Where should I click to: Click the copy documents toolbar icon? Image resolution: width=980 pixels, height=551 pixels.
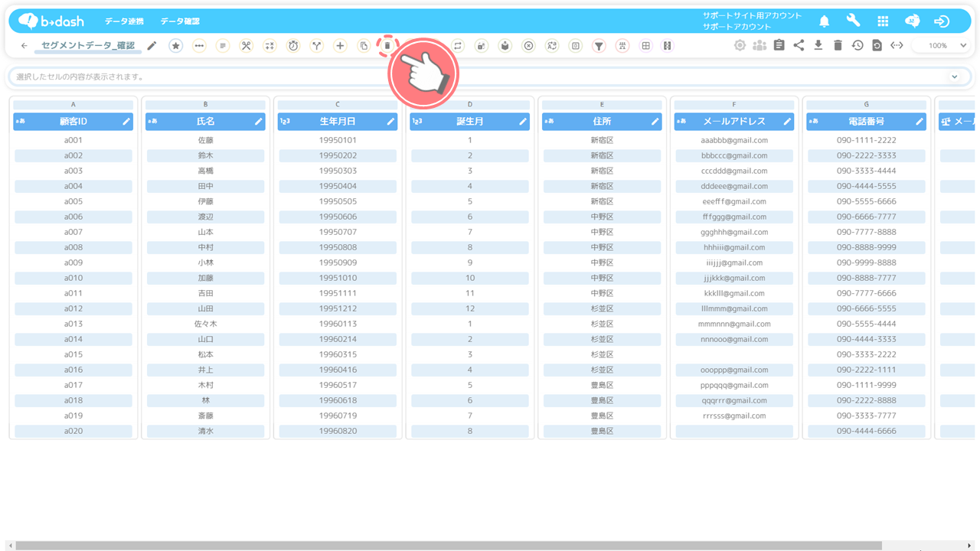364,46
